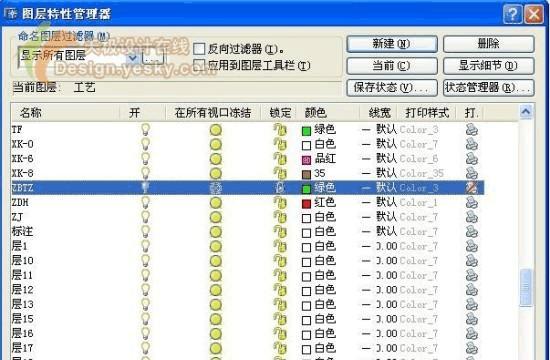Open the dialog help question-mark button
Viewport: 550px width, 360px height.
coord(512,14)
